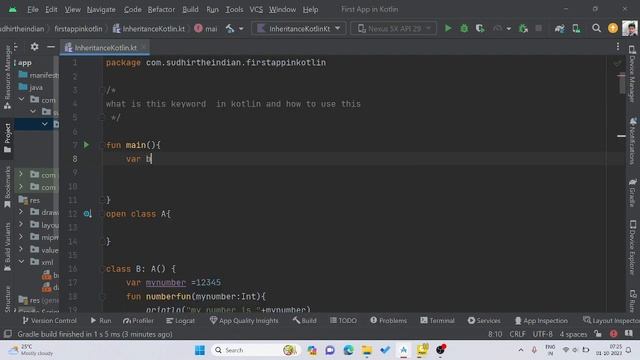The image size is (640, 360).
Task: Run main function from gutter arrow
Action: 86,144
